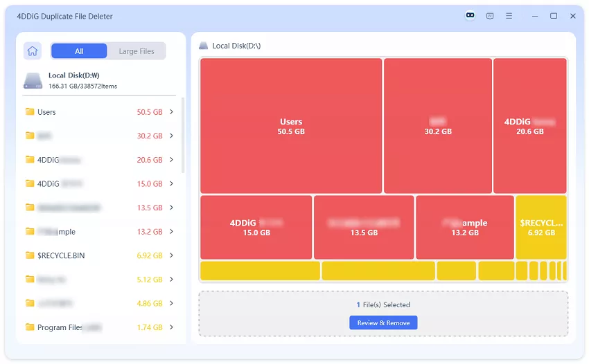The width and height of the screenshot is (589, 364).
Task: Click the Users folder name text
Action: (46, 112)
